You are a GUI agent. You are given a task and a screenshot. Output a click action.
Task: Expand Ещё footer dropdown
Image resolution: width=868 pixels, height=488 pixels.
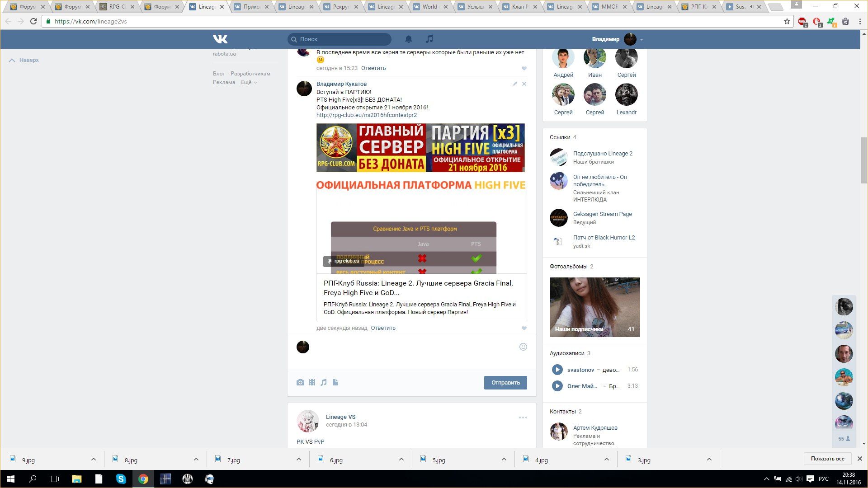click(249, 82)
